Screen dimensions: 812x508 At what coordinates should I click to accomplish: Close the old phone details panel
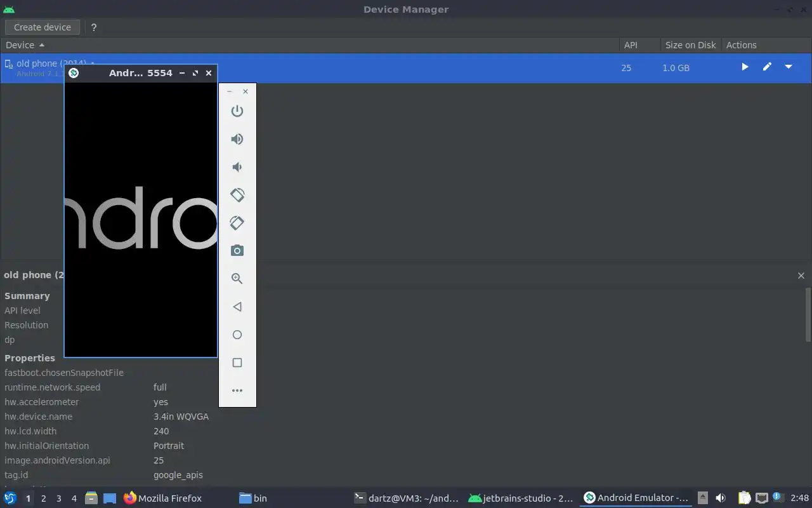(801, 276)
